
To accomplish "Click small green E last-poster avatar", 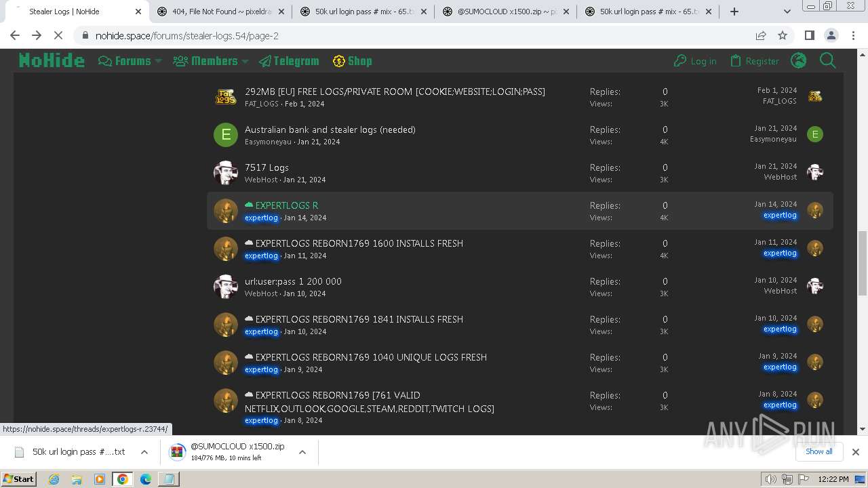I will click(815, 134).
